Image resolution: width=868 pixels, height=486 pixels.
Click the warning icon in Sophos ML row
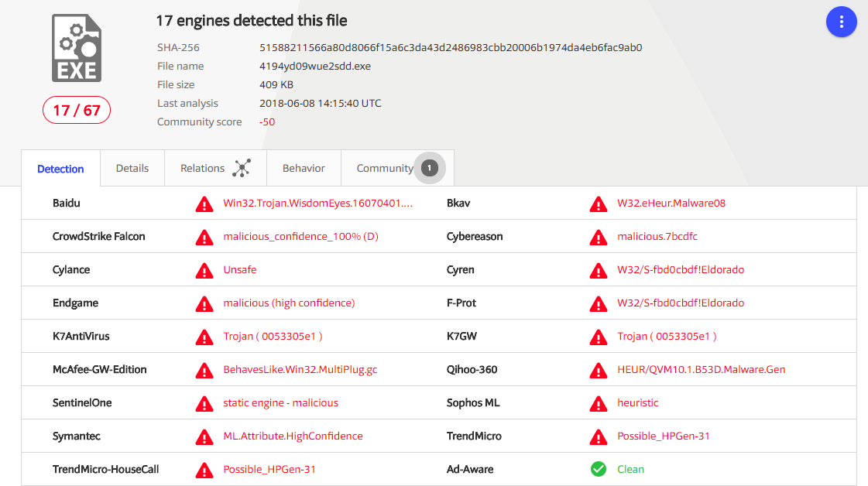pos(599,403)
